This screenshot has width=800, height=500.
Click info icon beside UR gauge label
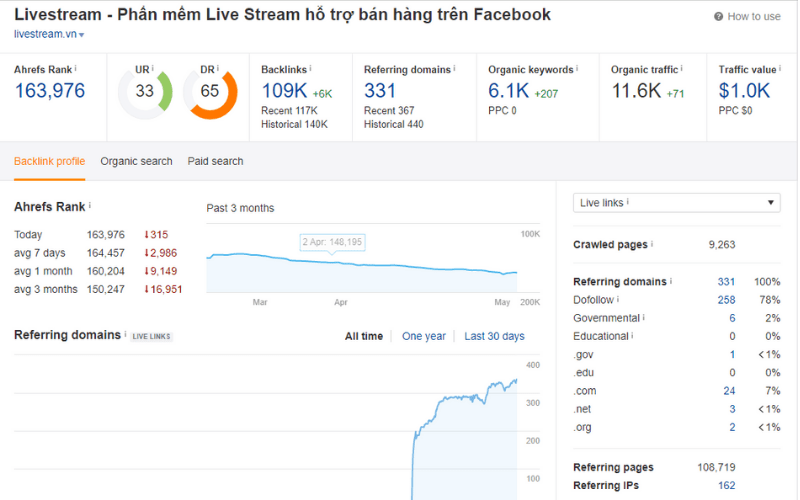click(x=152, y=67)
